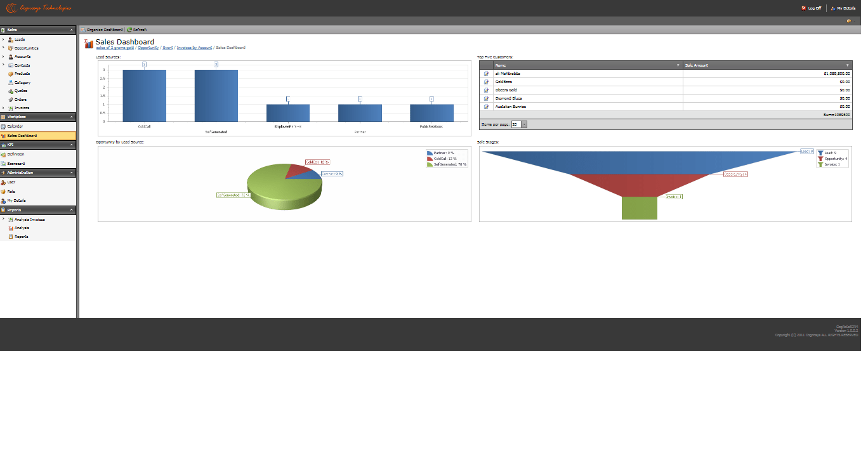This screenshot has height=453, width=868.
Task: Click the Refresh toolbar icon
Action: point(129,30)
